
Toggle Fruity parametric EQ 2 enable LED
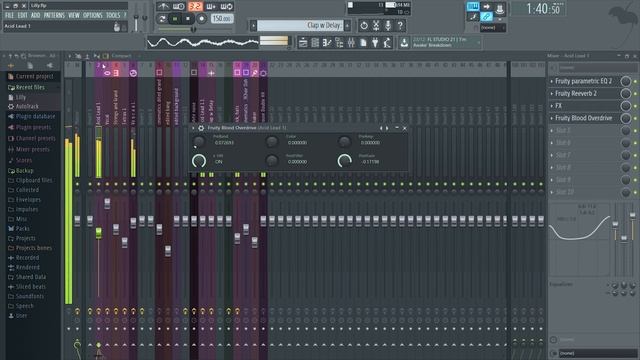(x=636, y=82)
